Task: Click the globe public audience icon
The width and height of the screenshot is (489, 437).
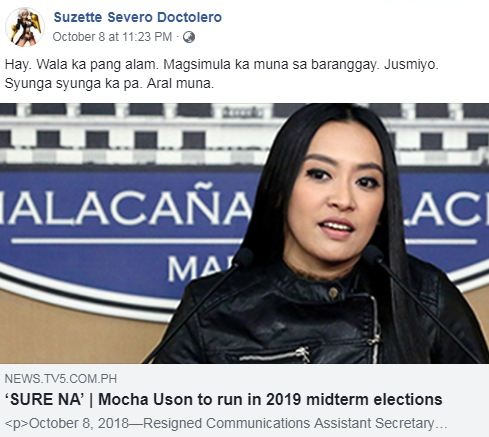Action: coord(189,37)
